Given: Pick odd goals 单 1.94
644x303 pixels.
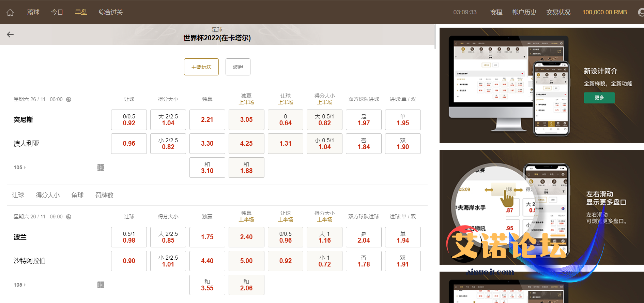Looking at the screenshot, I should pyautogui.click(x=403, y=237).
